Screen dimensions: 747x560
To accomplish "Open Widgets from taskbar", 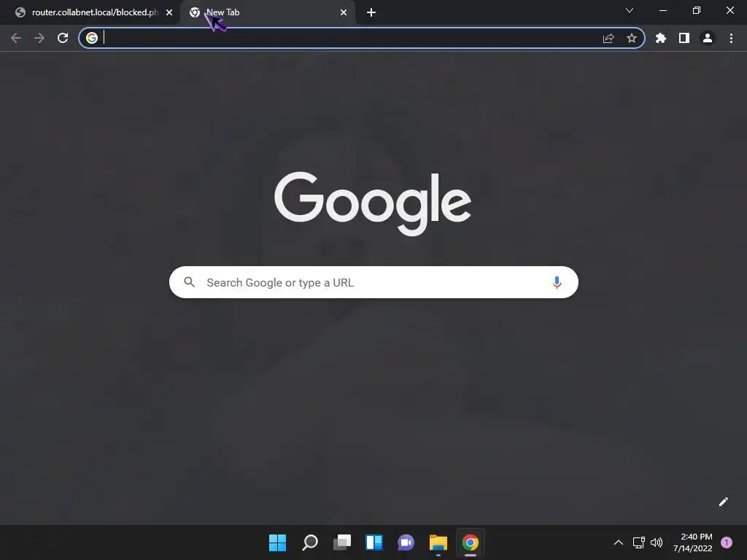I will point(374,542).
